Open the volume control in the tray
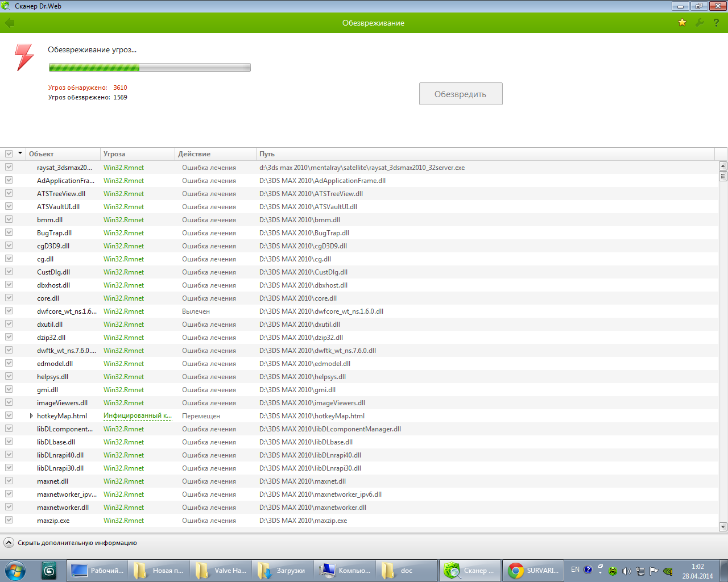The image size is (728, 582). (x=626, y=571)
